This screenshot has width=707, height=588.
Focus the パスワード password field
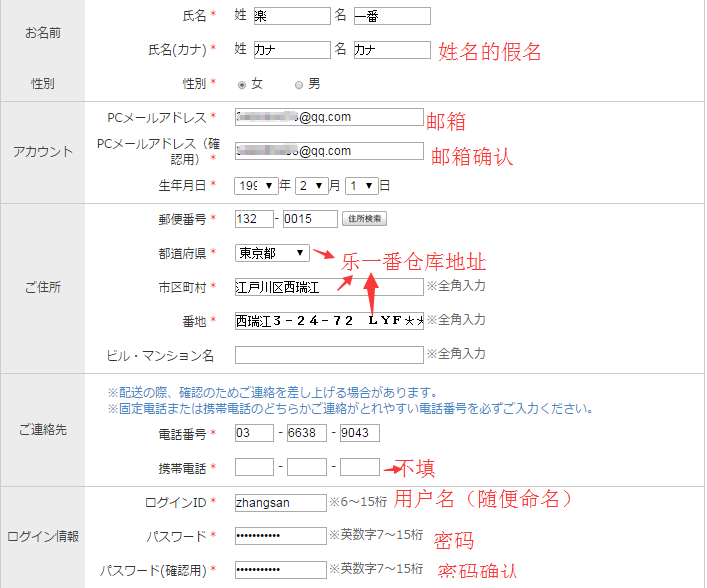coord(280,536)
